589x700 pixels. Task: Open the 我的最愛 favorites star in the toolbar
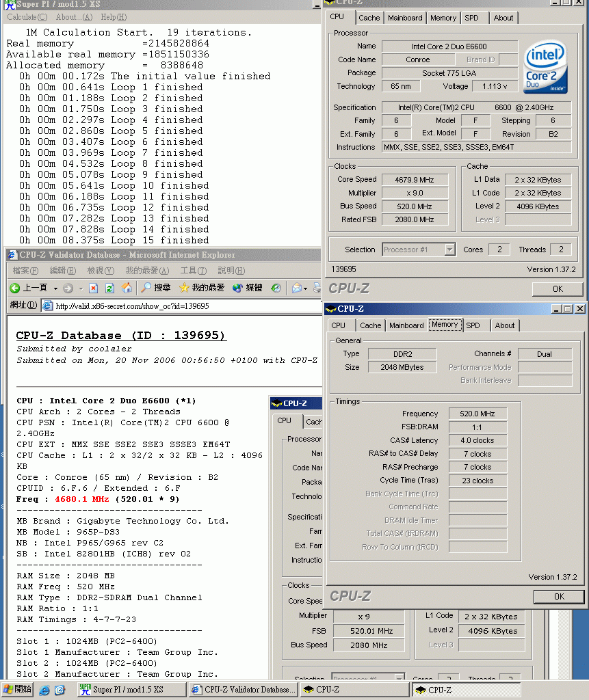point(202,288)
